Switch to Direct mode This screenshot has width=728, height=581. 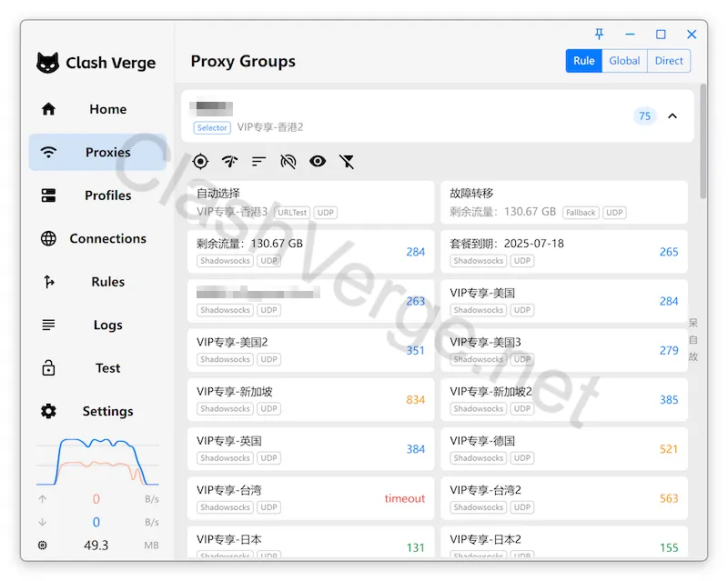coord(669,61)
